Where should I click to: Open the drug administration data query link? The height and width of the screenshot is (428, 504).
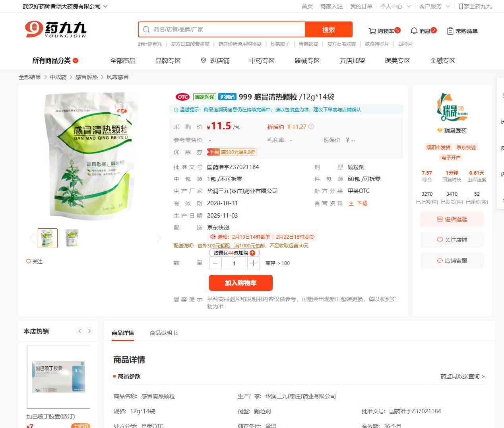click(462, 376)
